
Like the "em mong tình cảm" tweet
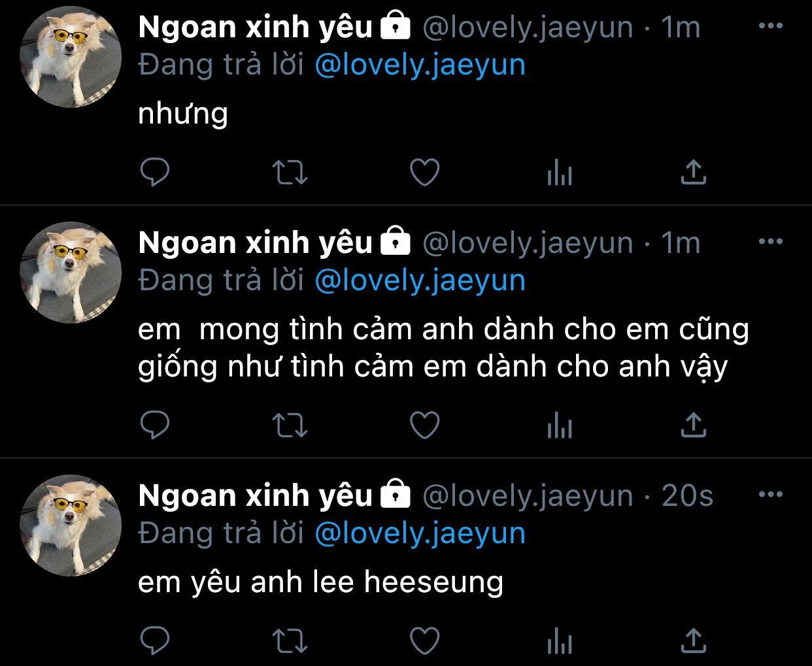(424, 425)
